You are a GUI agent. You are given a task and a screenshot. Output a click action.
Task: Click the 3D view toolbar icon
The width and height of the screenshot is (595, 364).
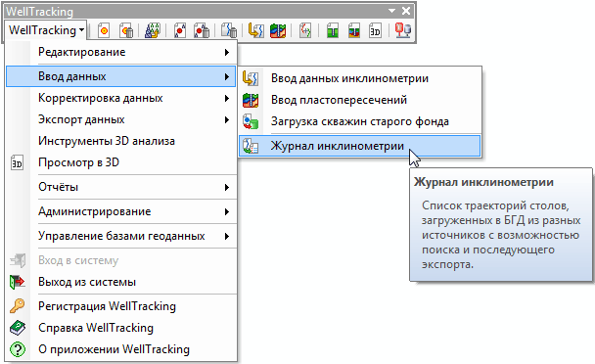375,30
